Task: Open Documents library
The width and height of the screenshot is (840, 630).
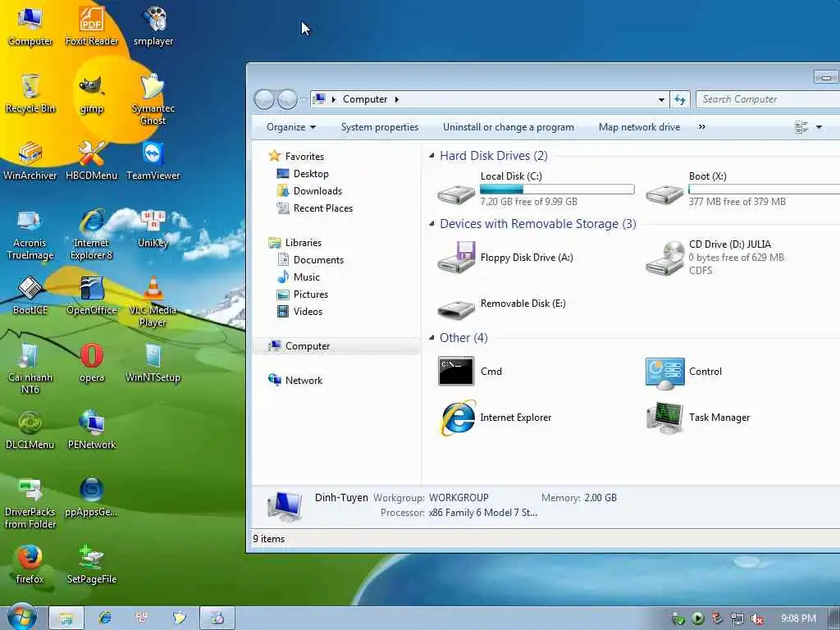Action: point(310,260)
